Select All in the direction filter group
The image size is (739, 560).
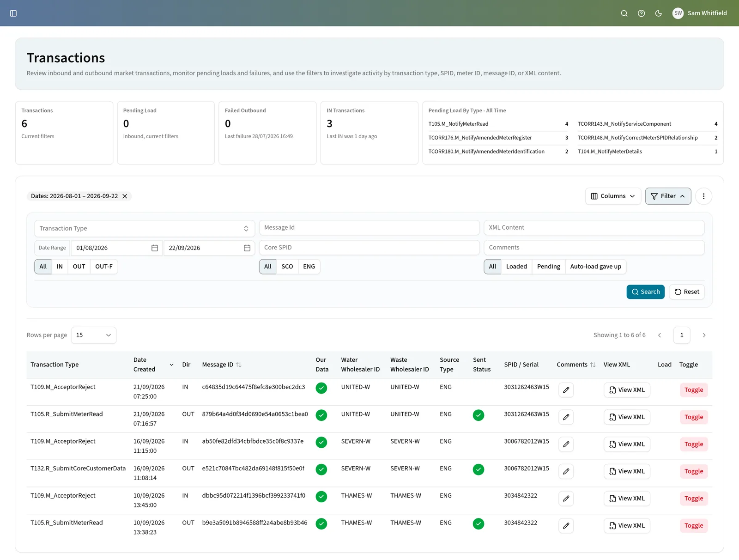pos(43,267)
